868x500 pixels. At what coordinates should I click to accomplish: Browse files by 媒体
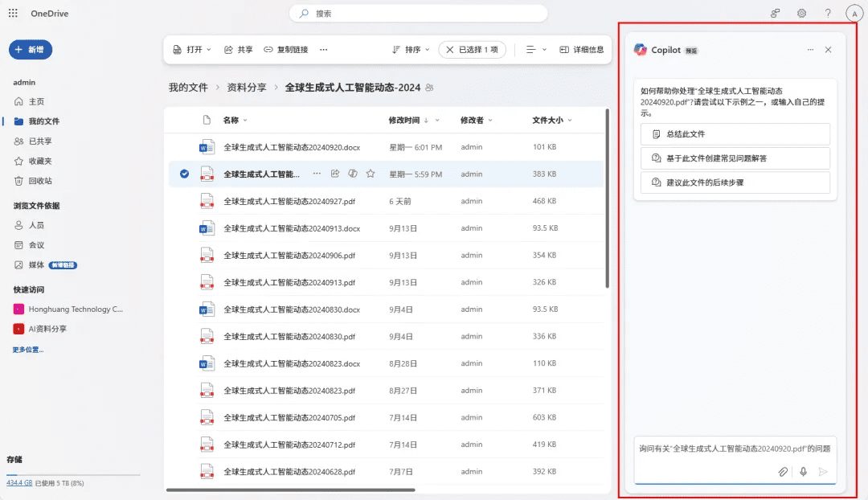pyautogui.click(x=36, y=265)
